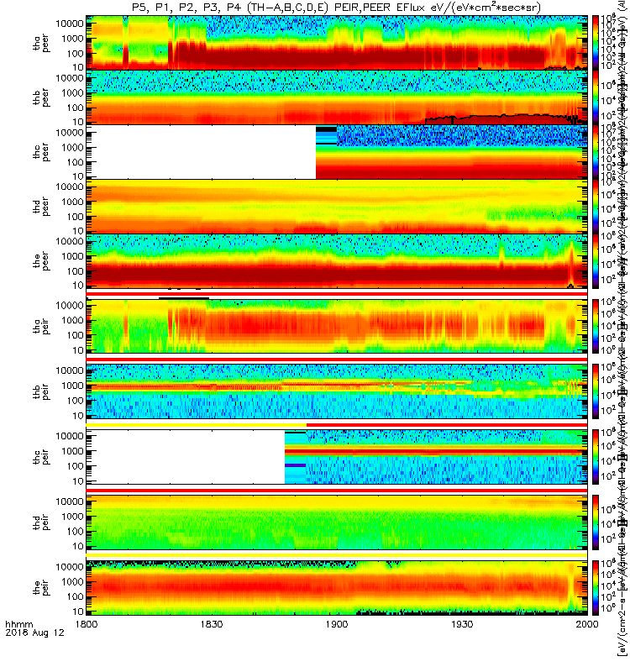
Task: Click the "1800" time axis label
Action: click(87, 624)
